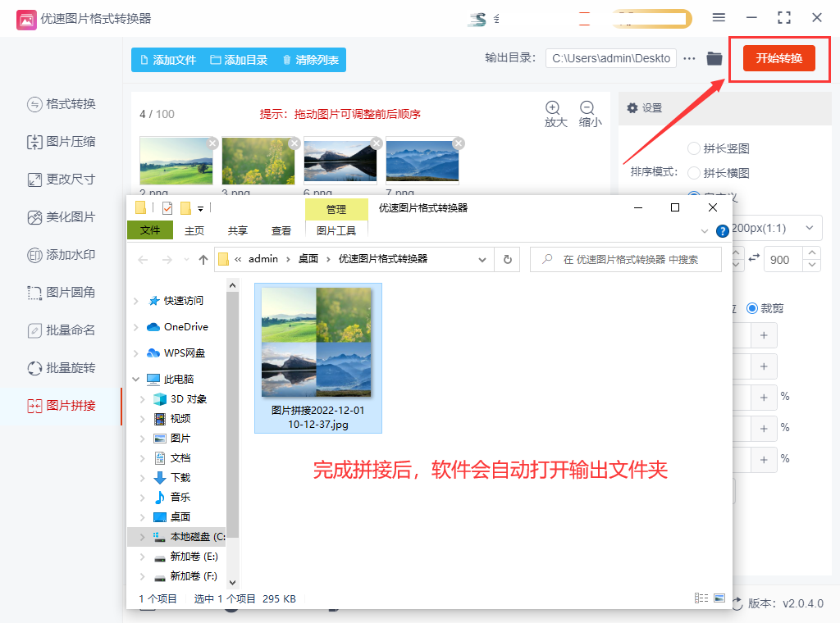Screen dimensions: 840x623
Task: Click the first plus stepper below 裁剪
Action: pyautogui.click(x=764, y=335)
